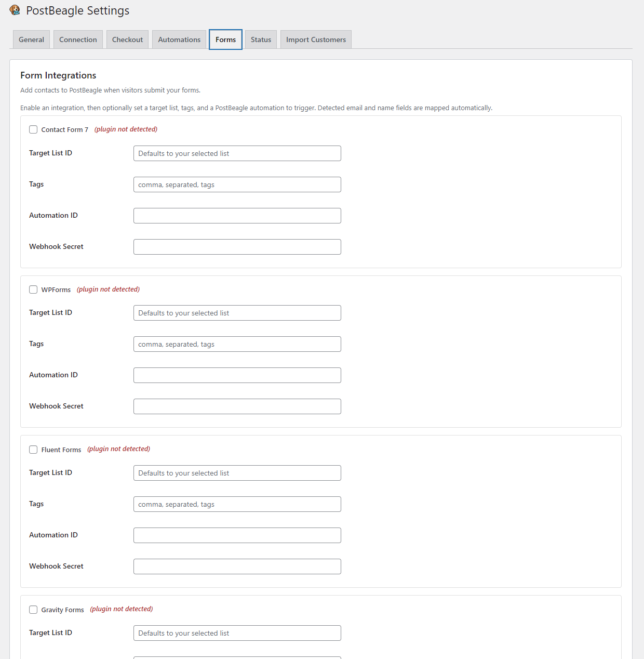Enable the WPForms integration checkbox

point(33,289)
